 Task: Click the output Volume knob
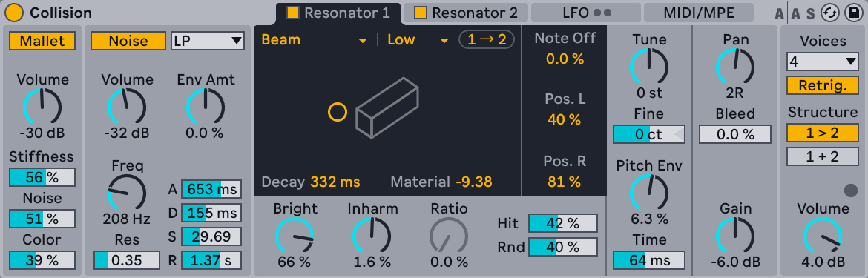point(823,236)
